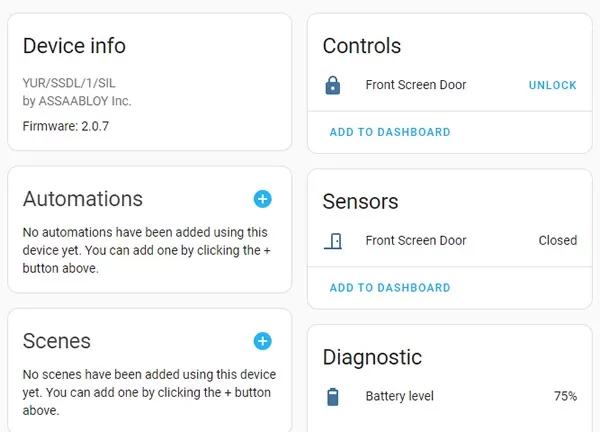This screenshot has width=600, height=432.
Task: Add a new automation with plus icon
Action: click(x=262, y=199)
